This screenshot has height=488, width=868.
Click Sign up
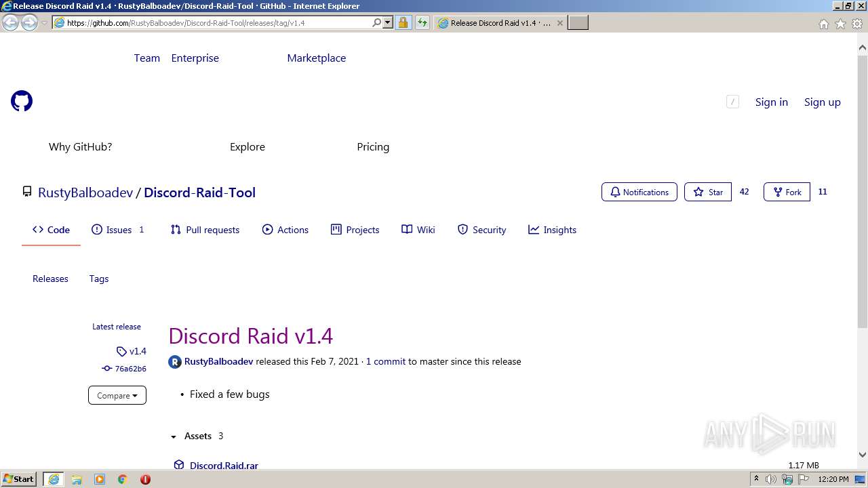823,102
